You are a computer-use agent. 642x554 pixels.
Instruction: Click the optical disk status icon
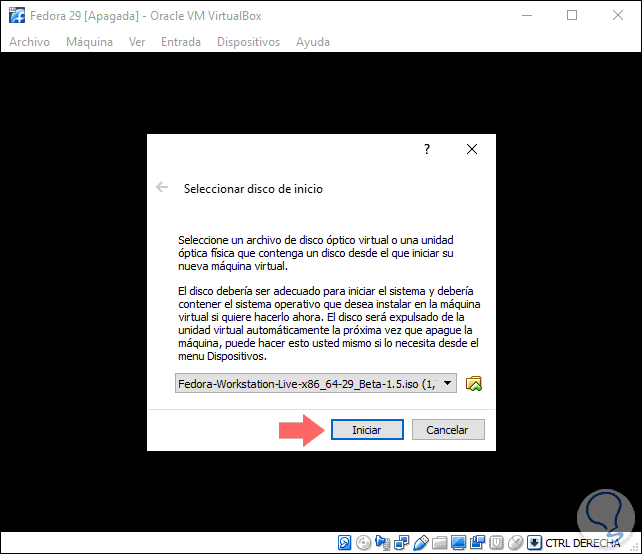363,543
